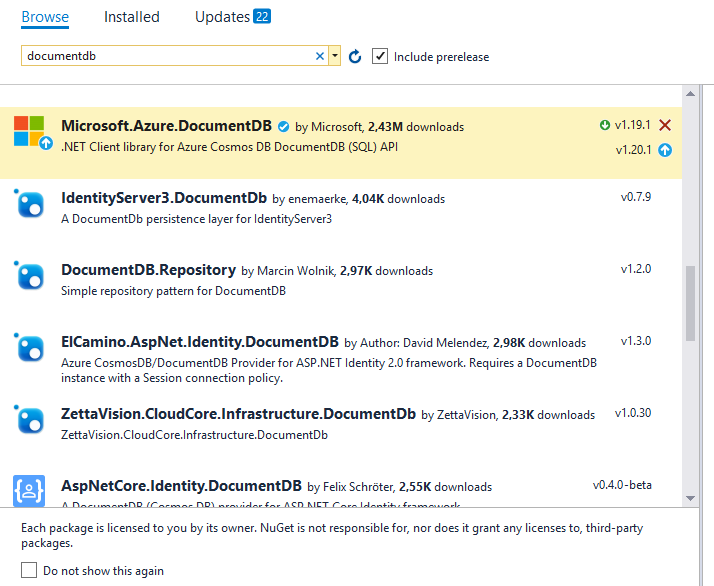The image size is (714, 586).
Task: Click the ZettaVision.CloudCore package icon
Action: (30, 420)
